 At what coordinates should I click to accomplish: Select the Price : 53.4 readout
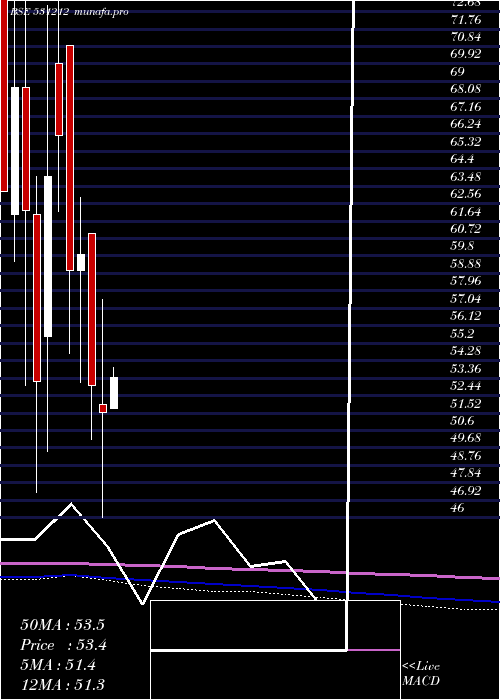(63, 645)
